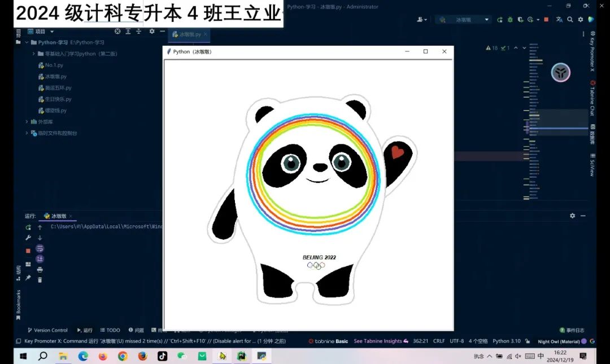The height and width of the screenshot is (364, 610).
Task: Clear run console with the trash icon
Action: pos(40,279)
